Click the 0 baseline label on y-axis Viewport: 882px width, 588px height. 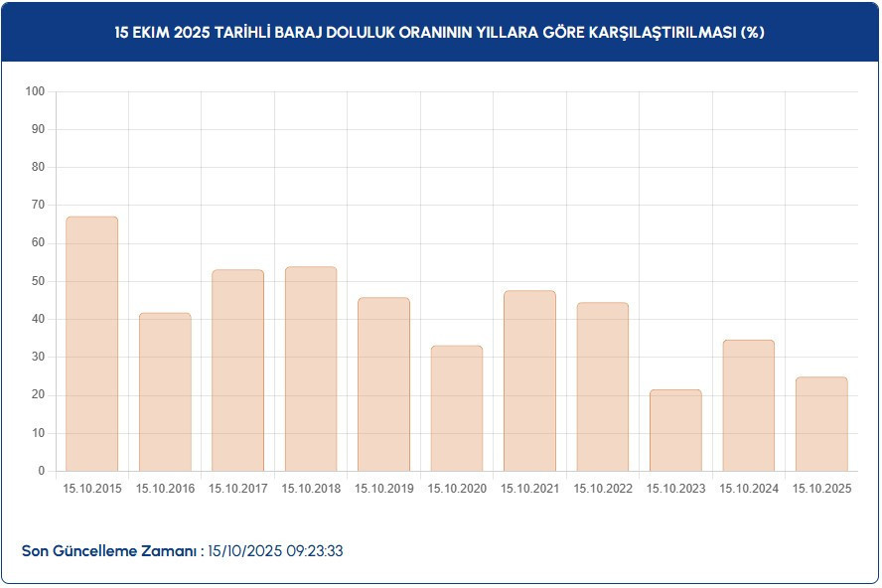(x=45, y=470)
